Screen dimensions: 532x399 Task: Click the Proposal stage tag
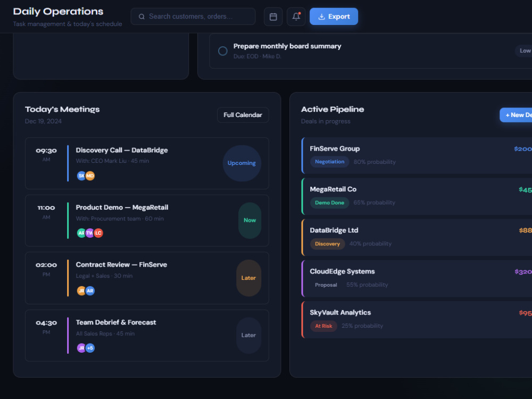coord(326,285)
